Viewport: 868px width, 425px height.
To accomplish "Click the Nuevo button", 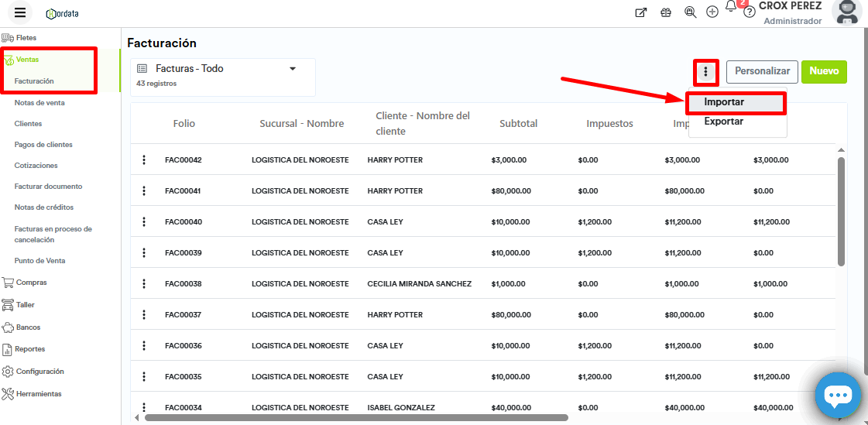I will click(824, 71).
